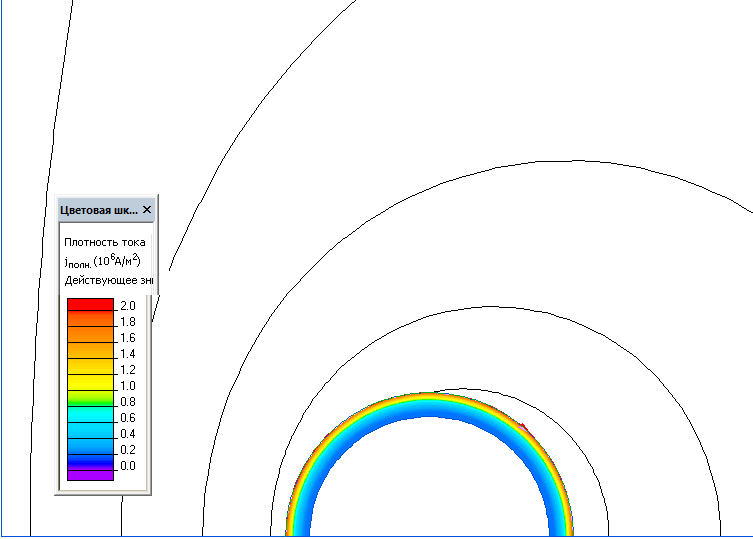Select the light blue swatch beside 0.4
The image size is (753, 539).
coord(90,432)
